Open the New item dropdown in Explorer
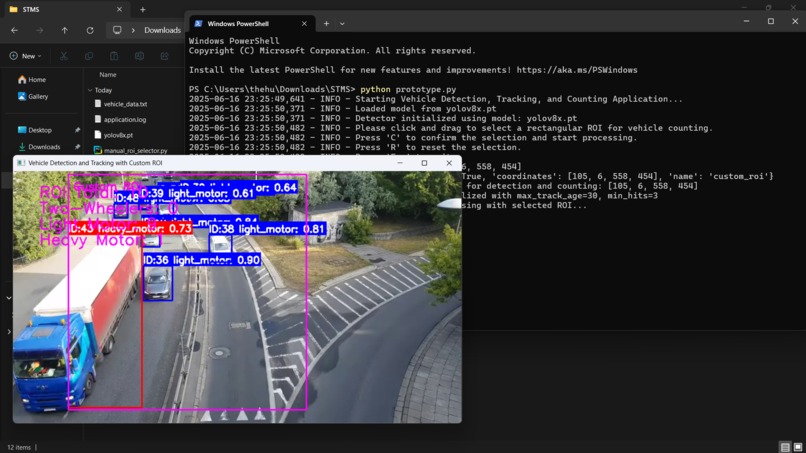806x453 pixels. tap(25, 56)
